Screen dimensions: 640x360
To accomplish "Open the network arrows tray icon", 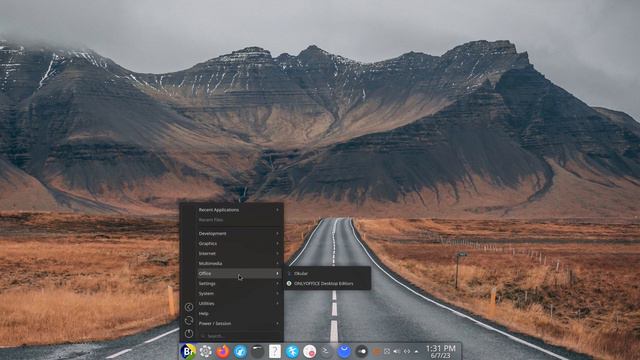I will coord(407,351).
